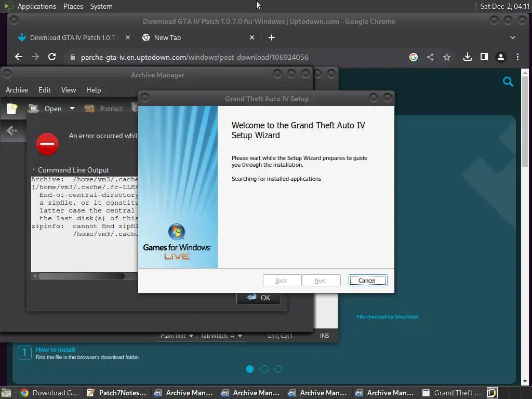This screenshot has width=532, height=399.
Task: Select first carousel dot
Action: (x=250, y=369)
